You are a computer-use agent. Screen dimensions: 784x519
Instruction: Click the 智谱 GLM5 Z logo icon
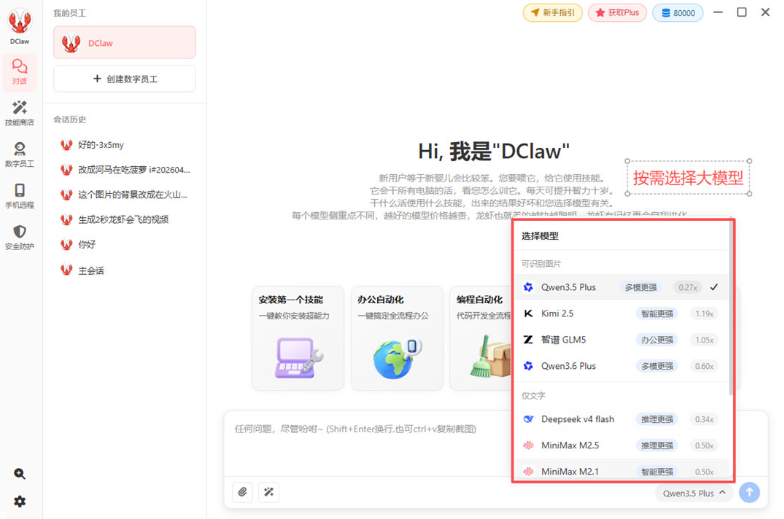(x=528, y=340)
